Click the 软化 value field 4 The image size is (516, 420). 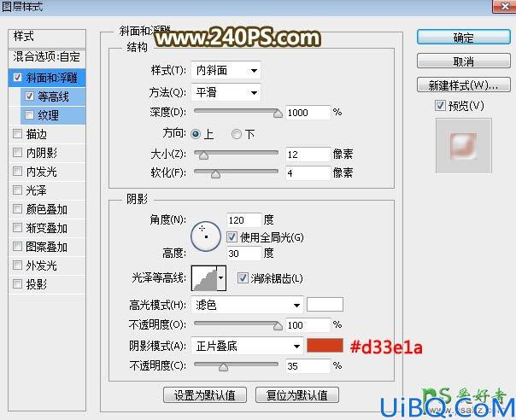308,173
